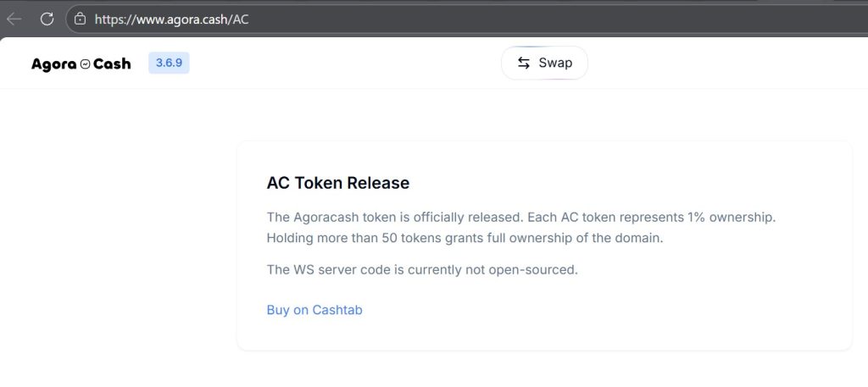Click the AC Token Release heading

click(337, 183)
